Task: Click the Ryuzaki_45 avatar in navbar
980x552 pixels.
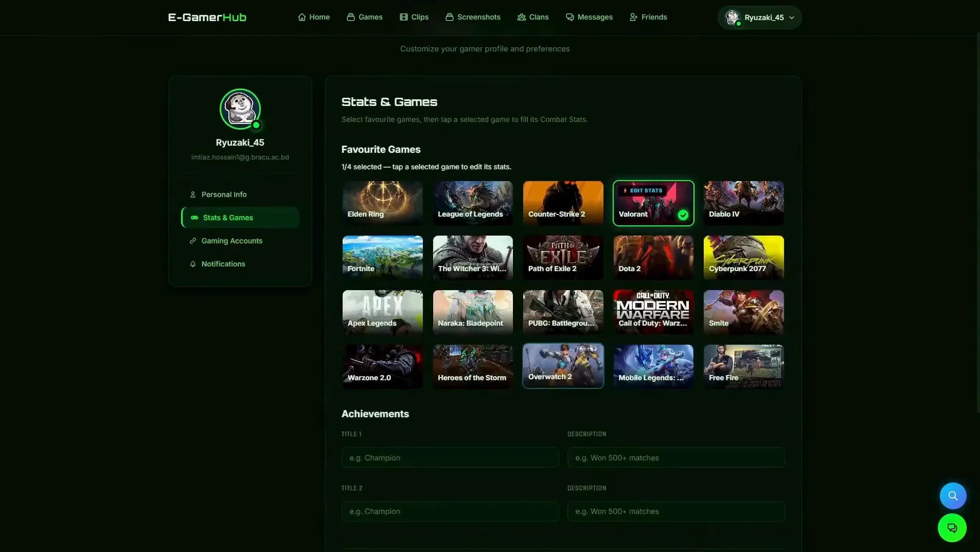Action: [x=733, y=17]
